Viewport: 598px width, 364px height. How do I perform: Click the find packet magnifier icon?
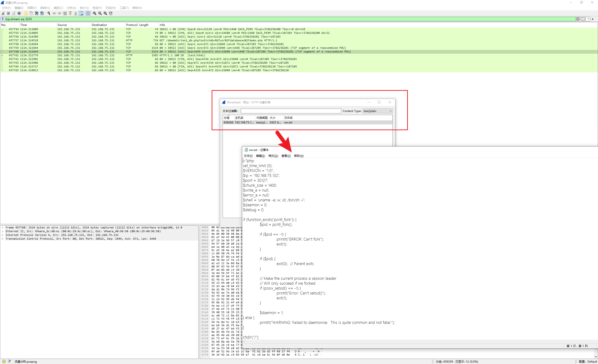coord(49,13)
